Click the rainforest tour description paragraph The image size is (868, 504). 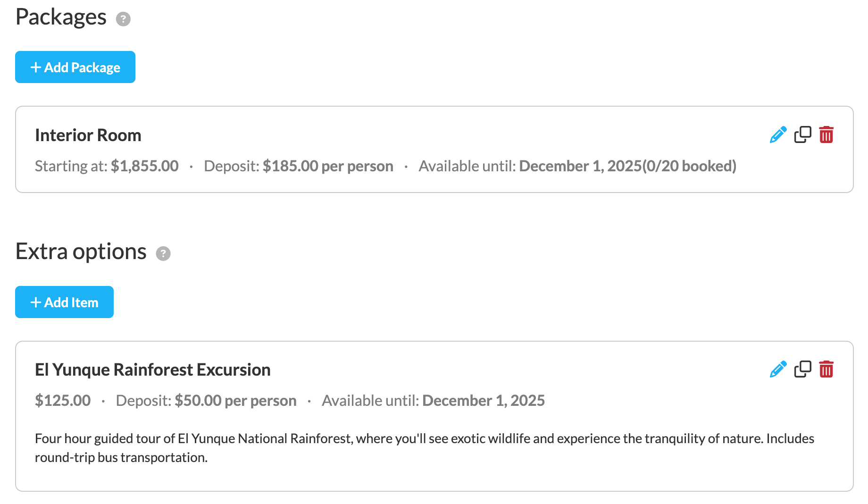pyautogui.click(x=425, y=448)
